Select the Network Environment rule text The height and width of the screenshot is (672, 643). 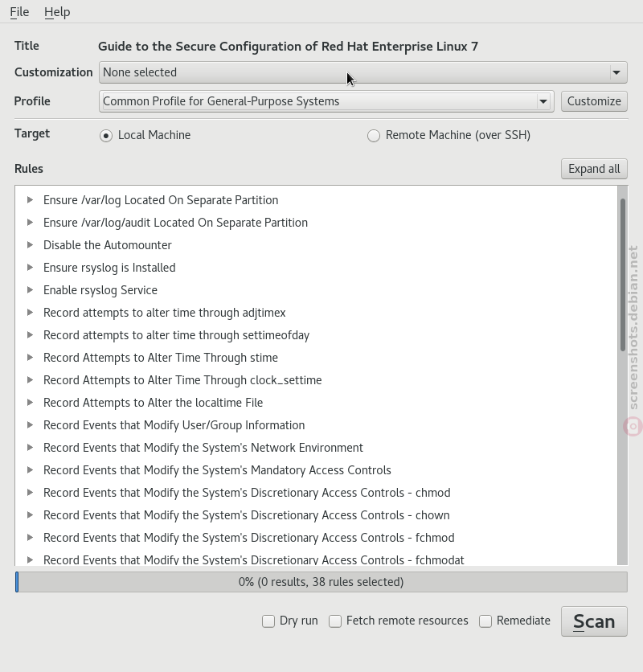coord(203,448)
